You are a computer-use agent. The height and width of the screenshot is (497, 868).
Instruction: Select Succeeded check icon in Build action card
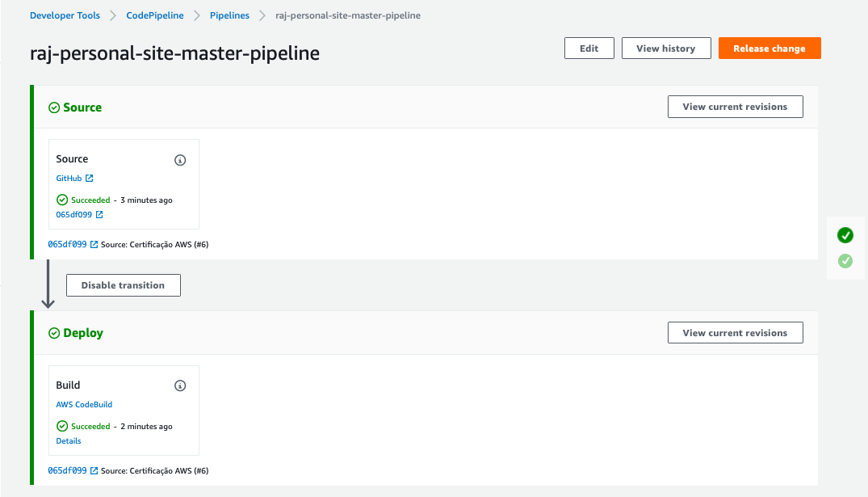point(62,426)
